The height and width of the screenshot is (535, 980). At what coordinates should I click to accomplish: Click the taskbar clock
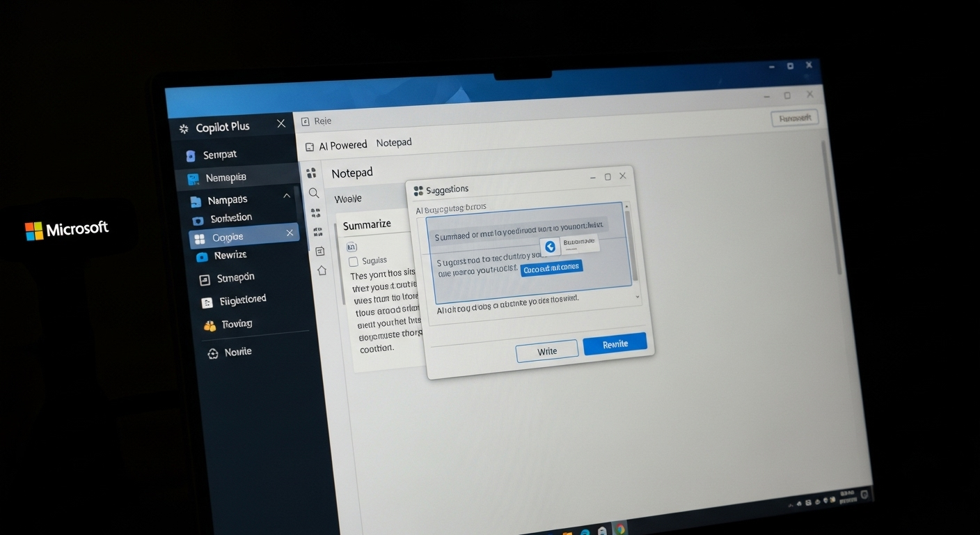[x=846, y=499]
